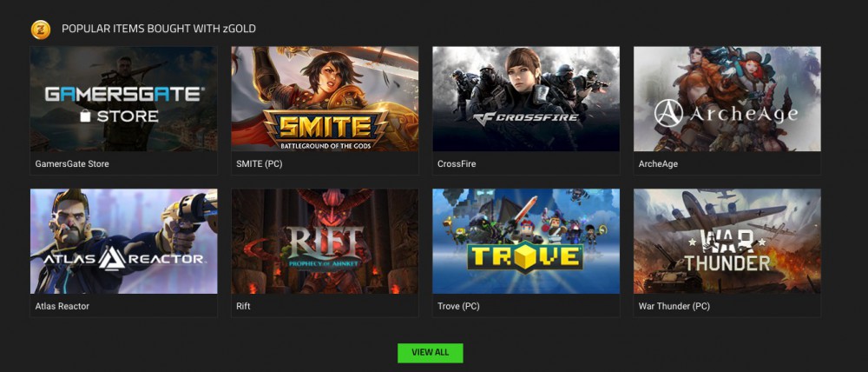Click the CrossFire title text
The width and height of the screenshot is (868, 372).
click(457, 164)
